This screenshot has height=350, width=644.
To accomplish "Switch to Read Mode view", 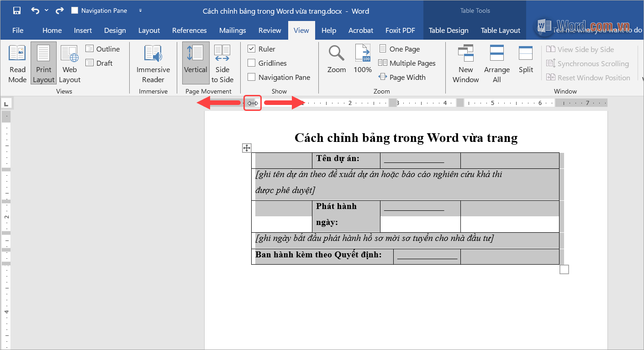I will point(17,63).
